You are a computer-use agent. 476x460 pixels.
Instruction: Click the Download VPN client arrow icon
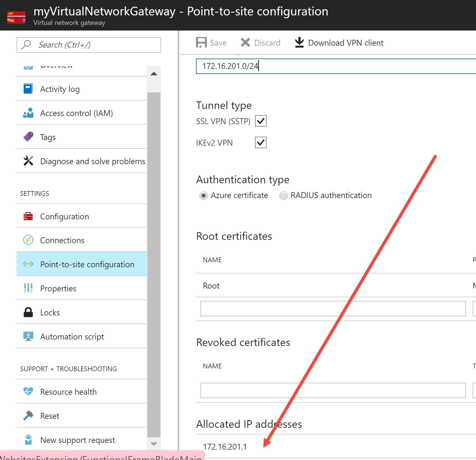pyautogui.click(x=299, y=43)
